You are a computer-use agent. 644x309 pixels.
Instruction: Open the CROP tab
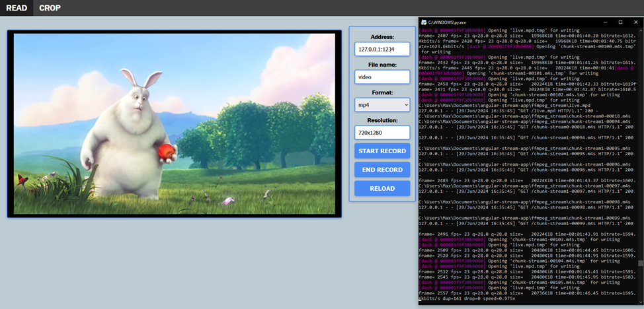50,8
